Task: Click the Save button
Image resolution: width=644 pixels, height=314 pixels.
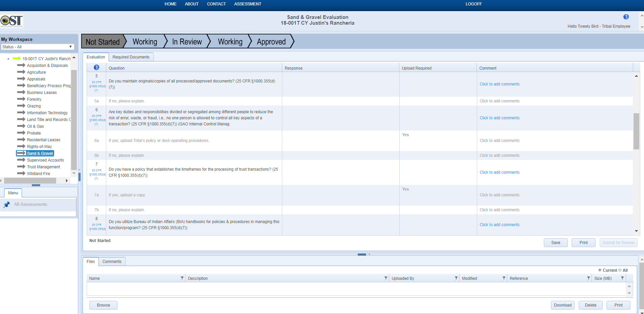Action: click(556, 243)
